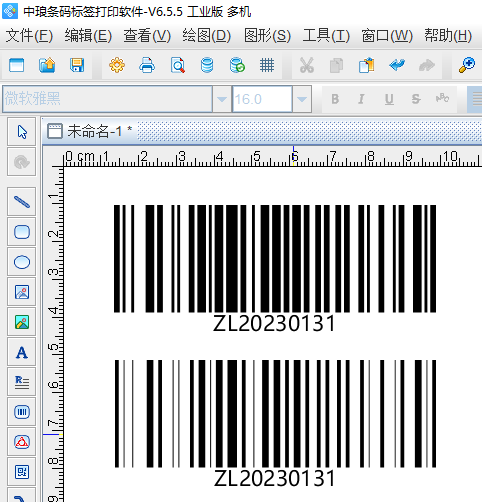Select the lower barcode on the canvas
The width and height of the screenshot is (482, 502).
point(275,414)
